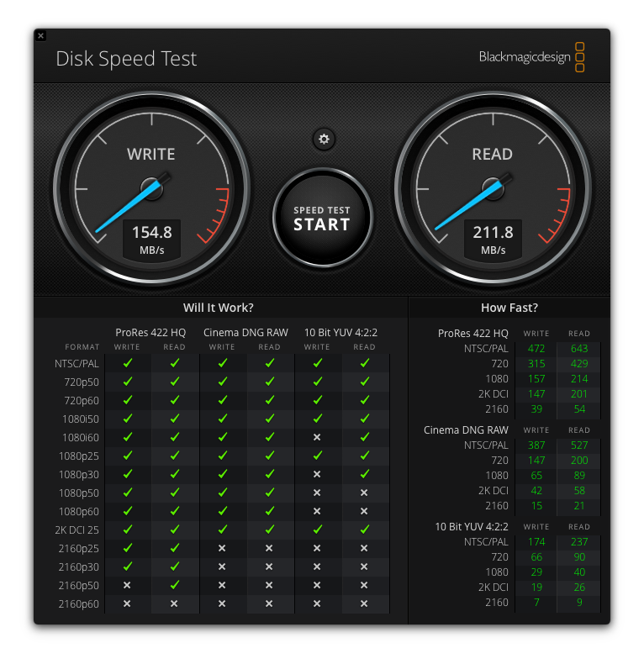Click the ProRes 1080 read value 214

click(579, 379)
